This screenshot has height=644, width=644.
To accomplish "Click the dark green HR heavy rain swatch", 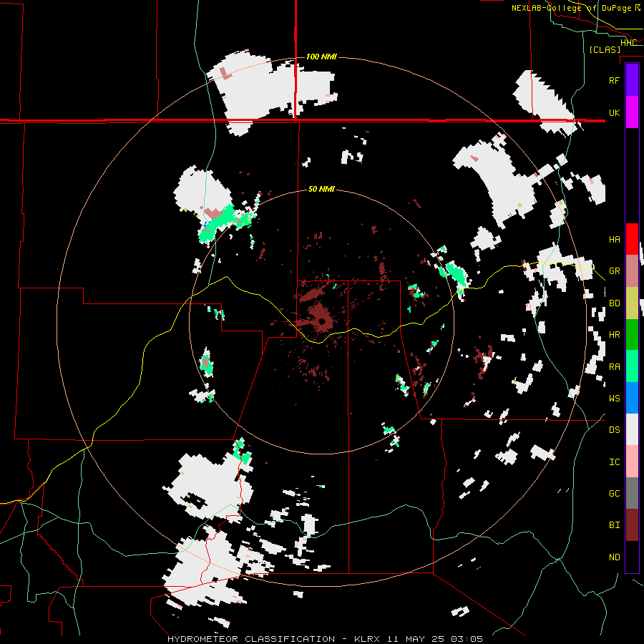I will 632,334.
